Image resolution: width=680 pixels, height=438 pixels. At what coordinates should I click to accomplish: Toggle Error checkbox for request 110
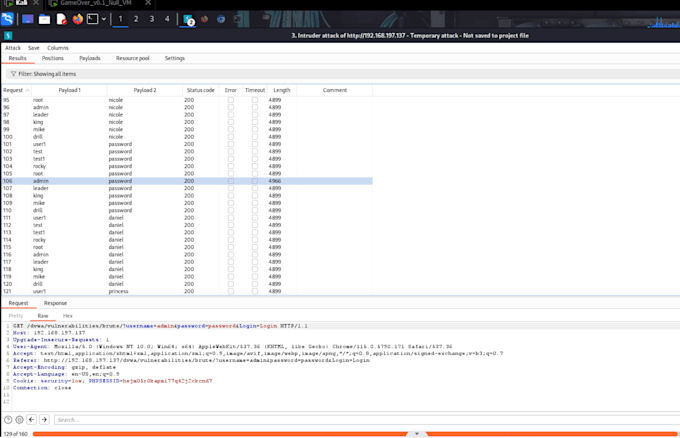231,211
